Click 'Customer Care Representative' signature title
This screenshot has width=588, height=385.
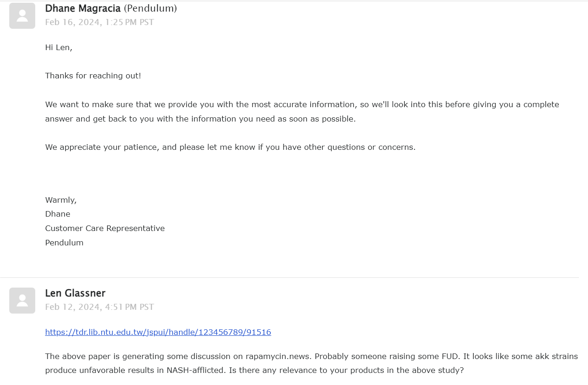pos(105,228)
